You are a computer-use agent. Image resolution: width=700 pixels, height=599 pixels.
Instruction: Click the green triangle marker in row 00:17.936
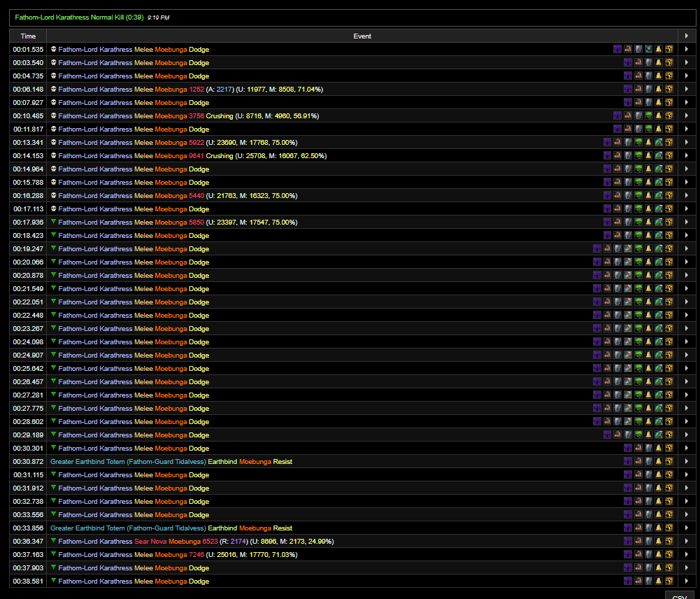pyautogui.click(x=54, y=222)
